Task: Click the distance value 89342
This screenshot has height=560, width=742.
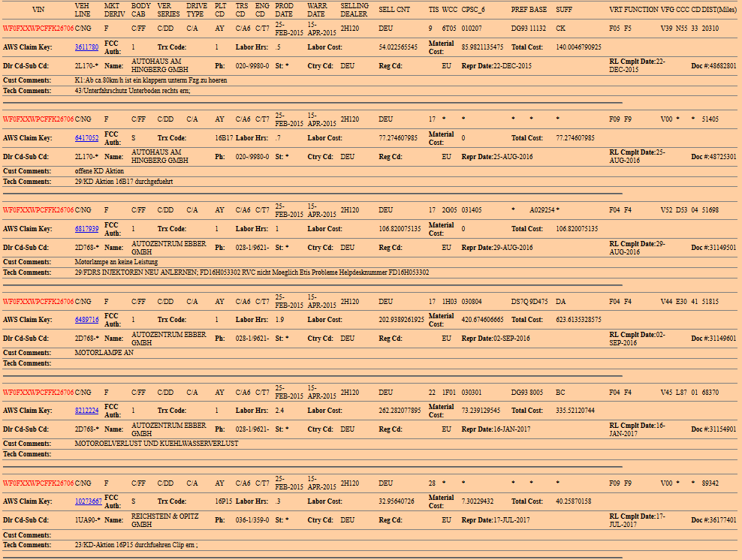Action: click(x=710, y=483)
